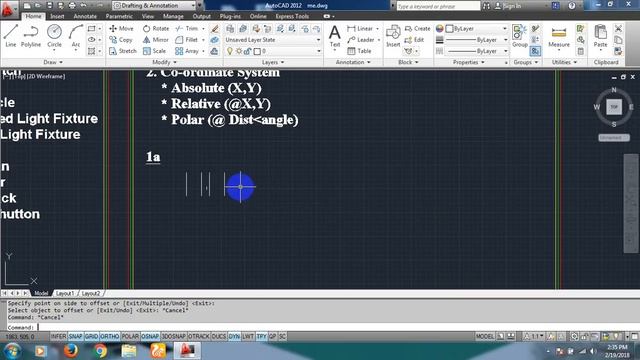The width and height of the screenshot is (640, 360).
Task: Click the Trim tool
Action: tap(187, 29)
